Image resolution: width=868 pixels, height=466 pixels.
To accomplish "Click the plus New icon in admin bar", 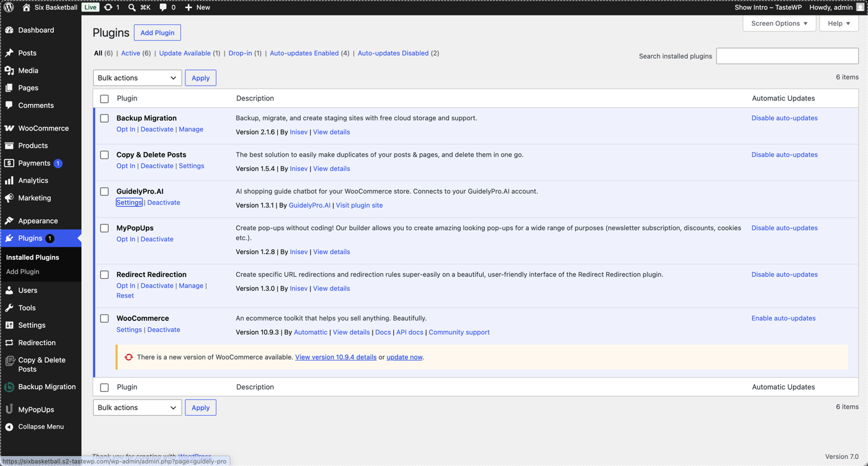I will pyautogui.click(x=188, y=7).
